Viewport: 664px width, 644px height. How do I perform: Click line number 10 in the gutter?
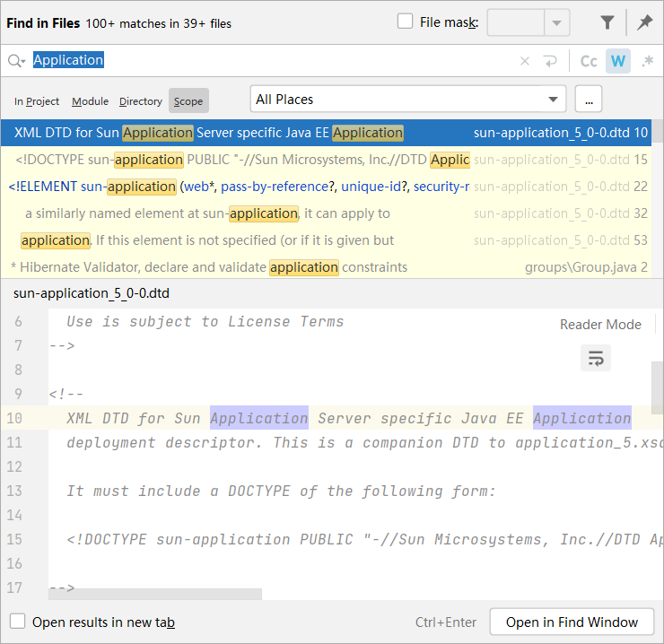tap(14, 418)
